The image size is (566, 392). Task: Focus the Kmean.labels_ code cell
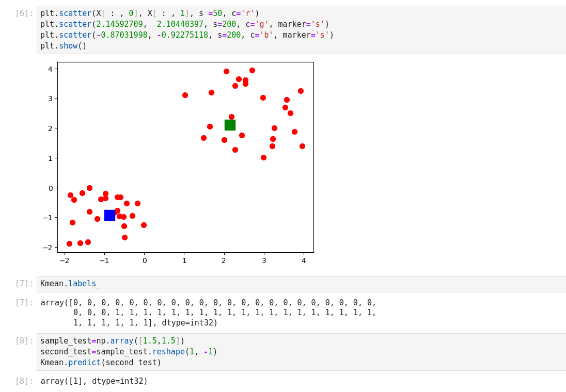click(x=70, y=284)
